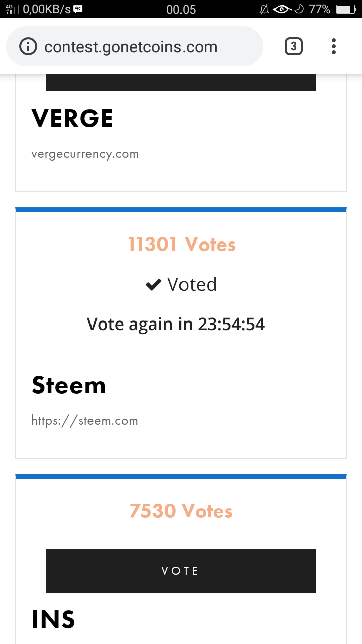This screenshot has width=362, height=644.
Task: Tap the muted bell notification icon
Action: 264,9
